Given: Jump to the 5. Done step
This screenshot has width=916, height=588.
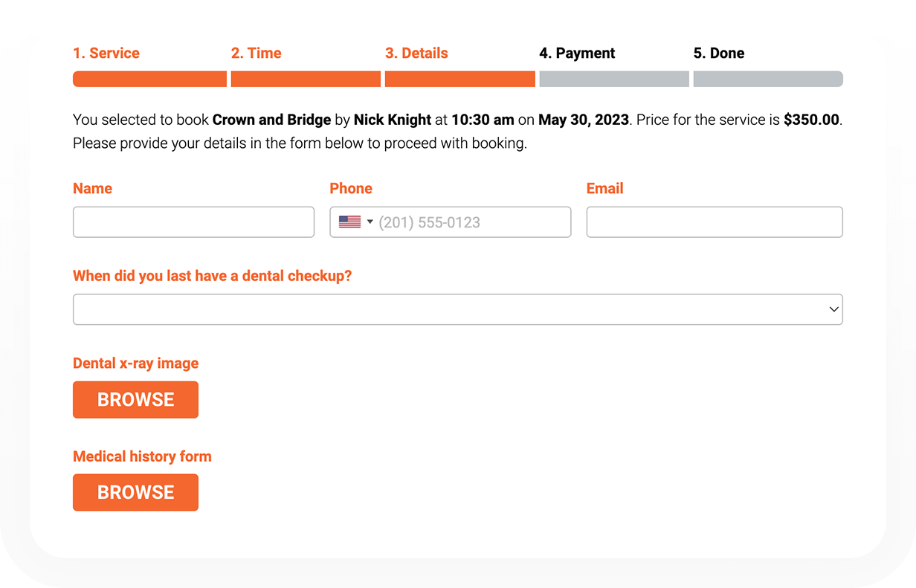Looking at the screenshot, I should 719,54.
